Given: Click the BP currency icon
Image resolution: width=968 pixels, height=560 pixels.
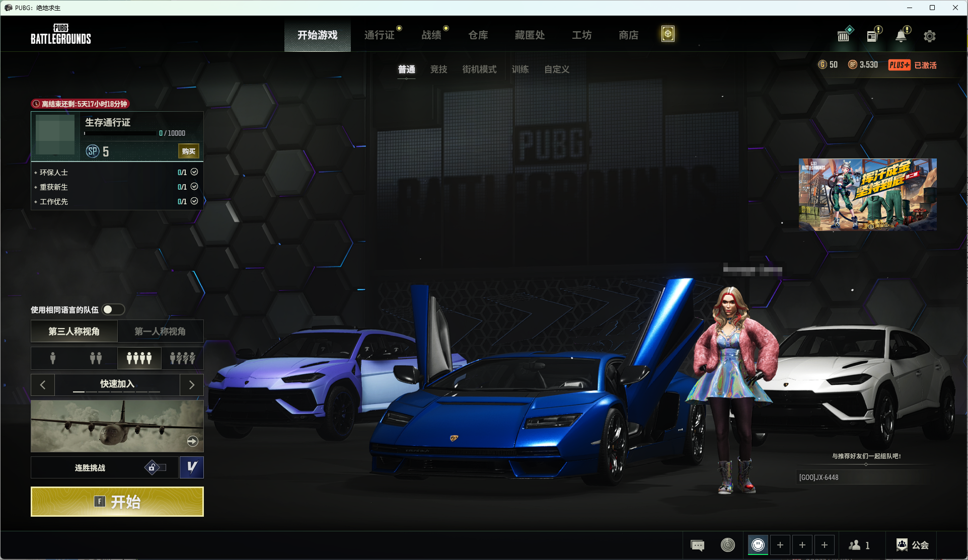Looking at the screenshot, I should [853, 65].
